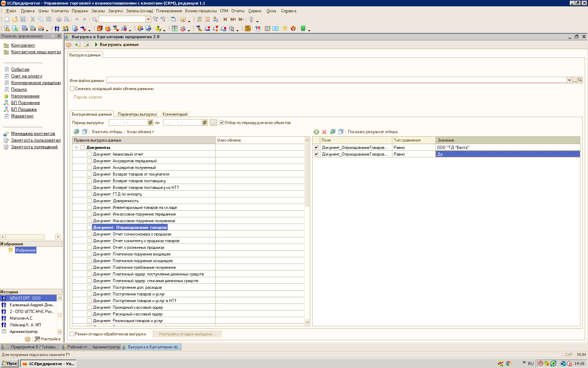This screenshot has height=368, width=588.
Task: Check 'Документ: Оприходование товаров' rule
Action: point(89,227)
